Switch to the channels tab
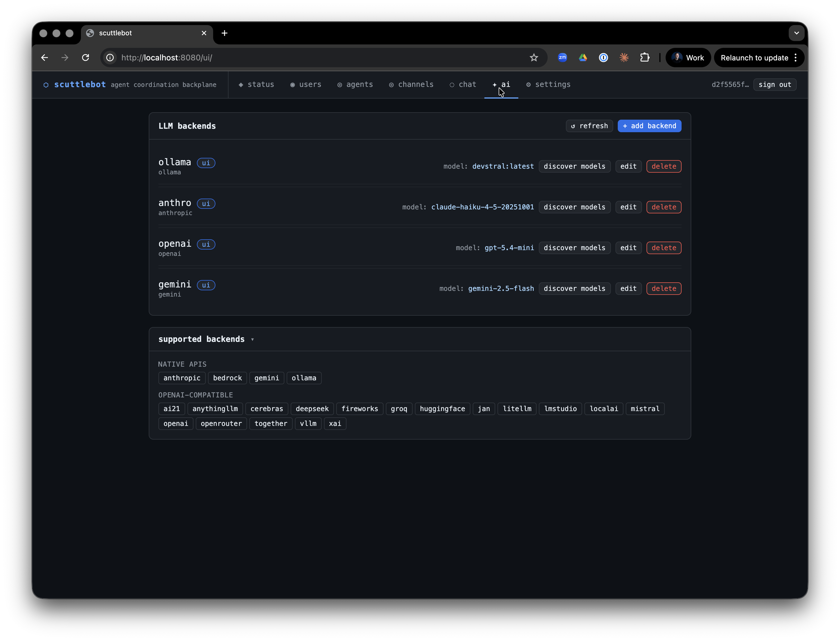Image resolution: width=840 pixels, height=641 pixels. [411, 84]
